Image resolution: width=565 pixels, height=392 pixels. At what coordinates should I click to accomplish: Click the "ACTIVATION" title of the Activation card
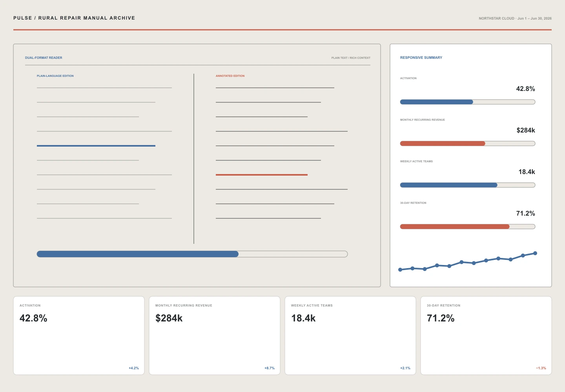pyautogui.click(x=30, y=305)
